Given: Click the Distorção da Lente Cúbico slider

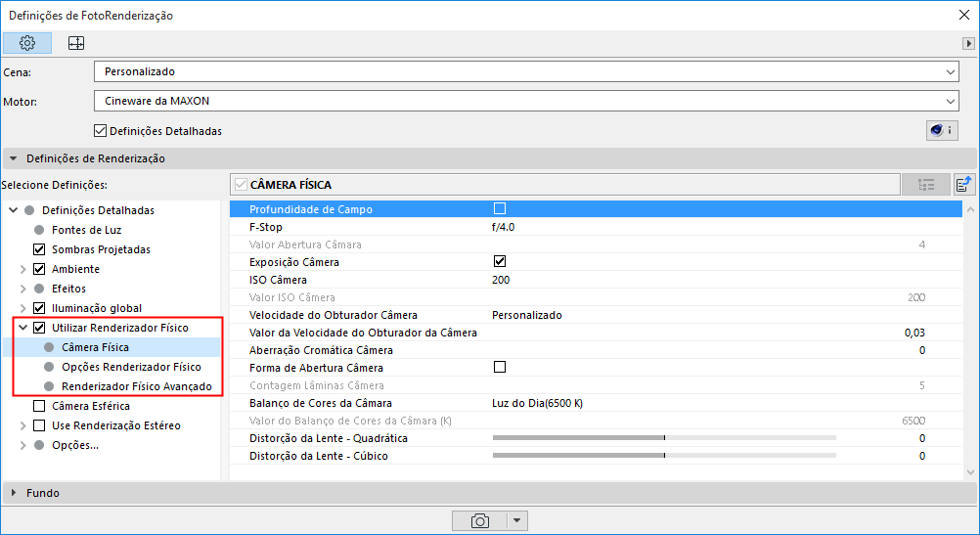Looking at the screenshot, I should 664,456.
